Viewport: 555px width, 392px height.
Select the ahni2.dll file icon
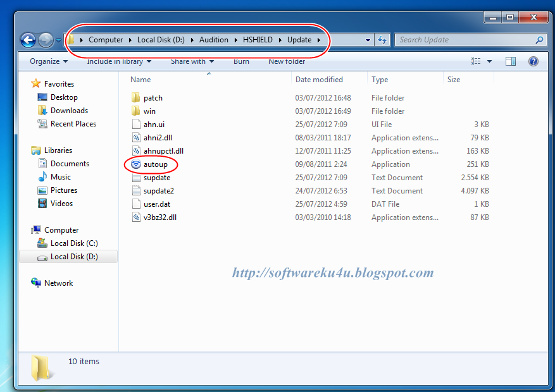point(136,137)
